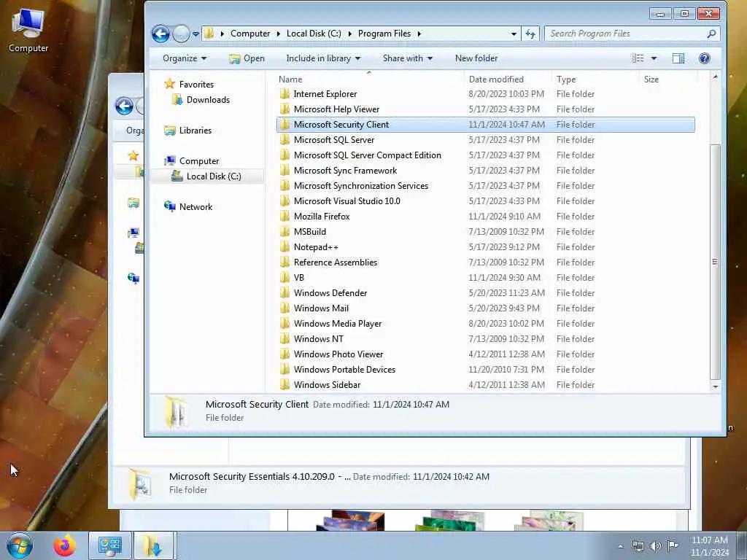
Task: Open the recent pages dropdown arrow
Action: point(196,34)
